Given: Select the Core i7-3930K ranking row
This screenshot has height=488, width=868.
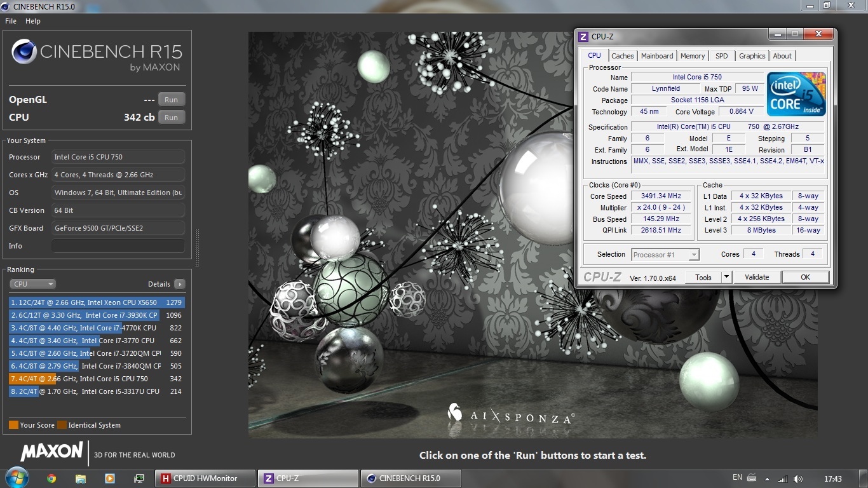Looking at the screenshot, I should coord(97,315).
